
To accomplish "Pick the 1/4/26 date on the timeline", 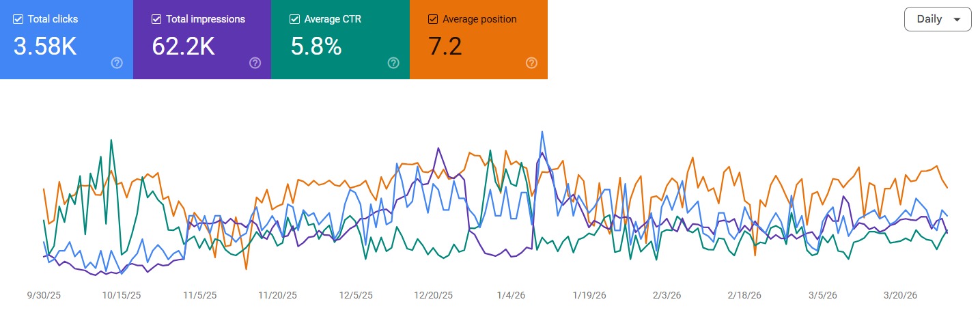I will click(512, 295).
